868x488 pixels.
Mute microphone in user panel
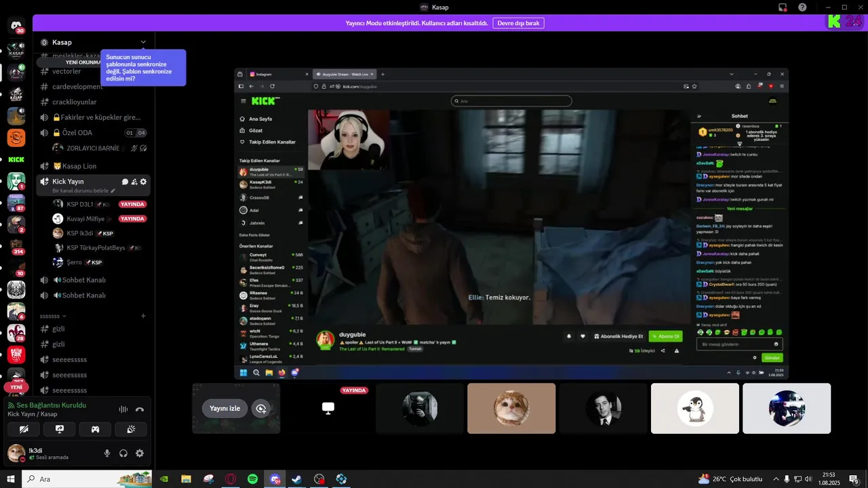point(107,453)
